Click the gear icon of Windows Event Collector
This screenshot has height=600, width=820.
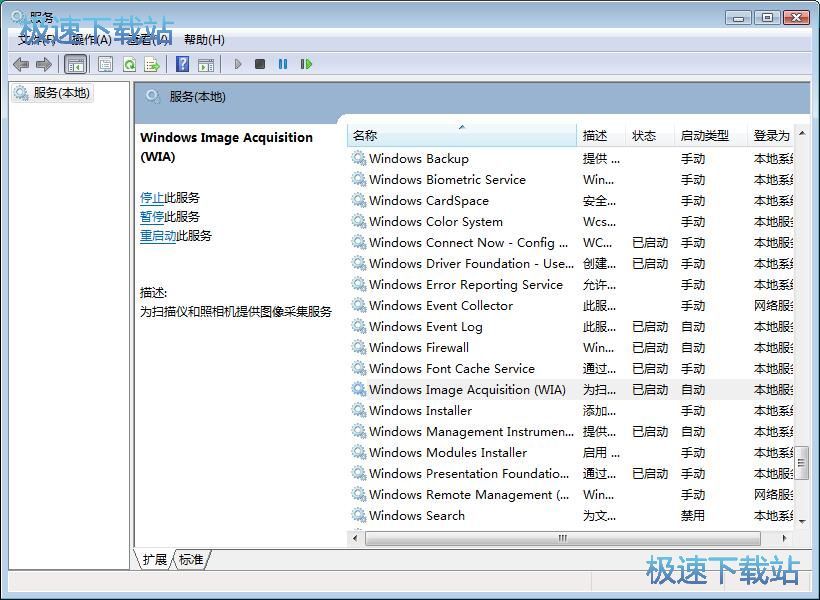coord(359,305)
